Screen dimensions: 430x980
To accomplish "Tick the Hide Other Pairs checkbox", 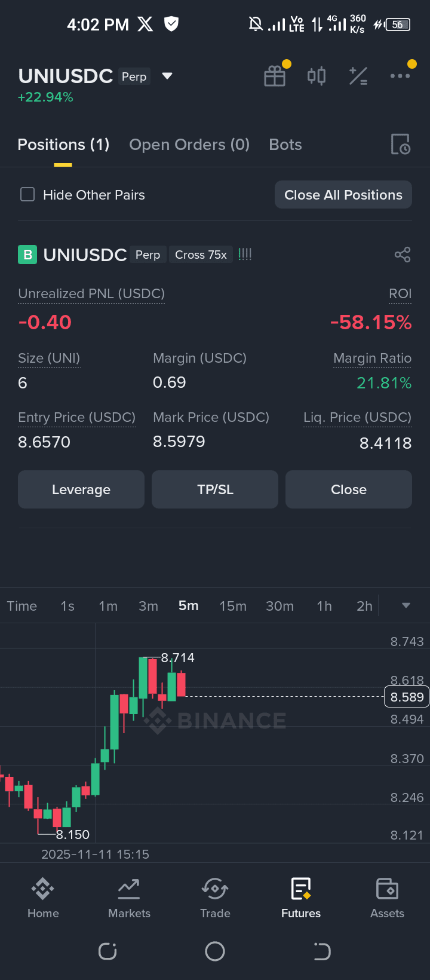I will click(27, 195).
